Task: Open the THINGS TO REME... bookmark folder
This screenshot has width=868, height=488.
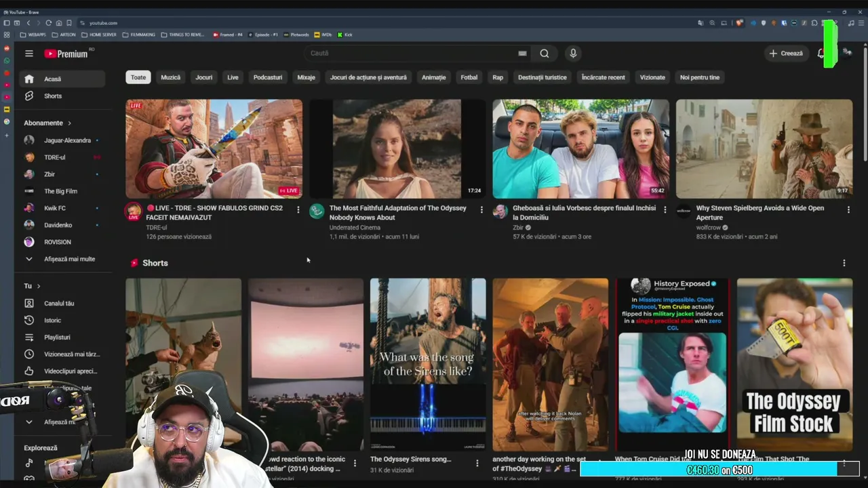Action: pos(182,35)
